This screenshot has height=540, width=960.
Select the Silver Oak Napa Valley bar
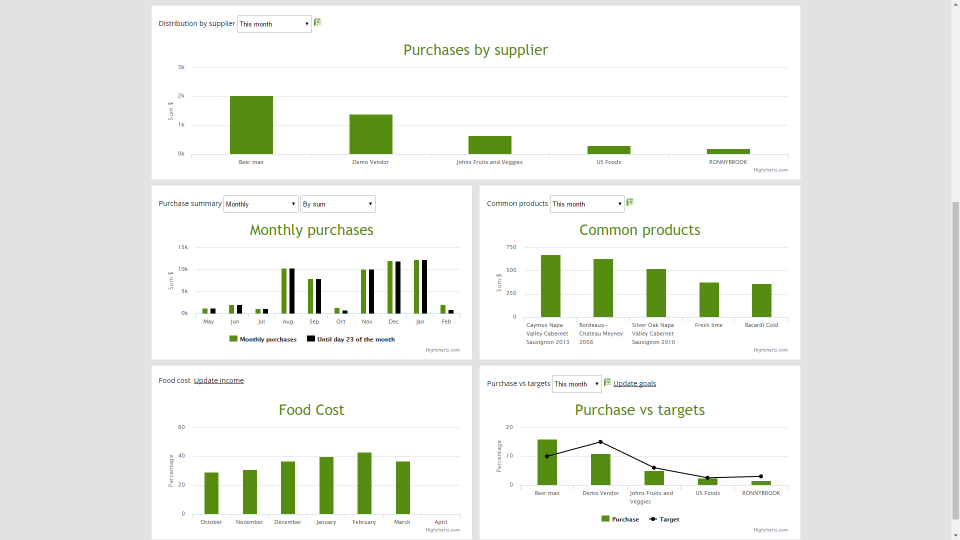656,293
